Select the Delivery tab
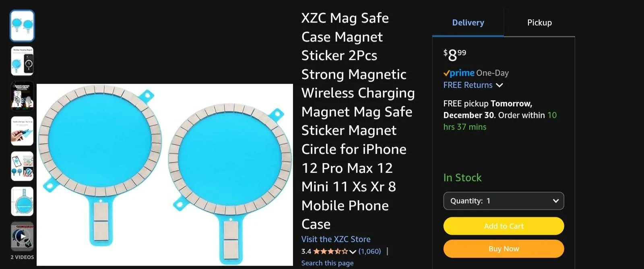Image resolution: width=644 pixels, height=269 pixels. click(x=468, y=23)
